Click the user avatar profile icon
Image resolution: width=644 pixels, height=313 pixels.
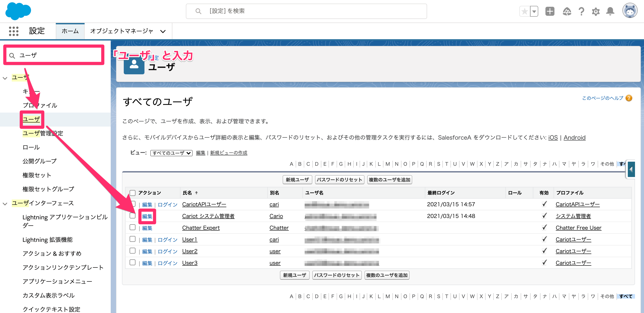(630, 11)
